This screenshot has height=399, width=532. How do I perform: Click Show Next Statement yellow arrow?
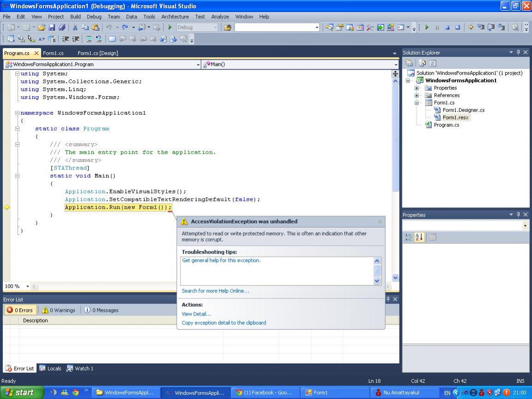(x=471, y=28)
